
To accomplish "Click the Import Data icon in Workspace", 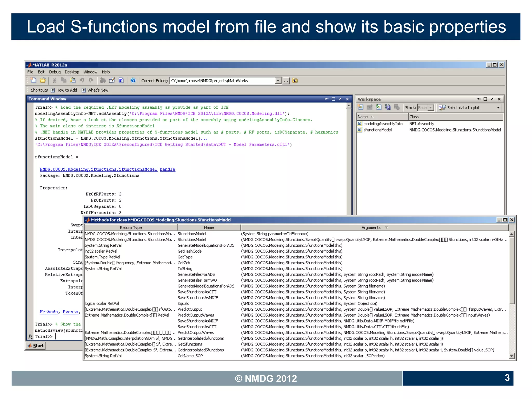I will click(x=378, y=107).
